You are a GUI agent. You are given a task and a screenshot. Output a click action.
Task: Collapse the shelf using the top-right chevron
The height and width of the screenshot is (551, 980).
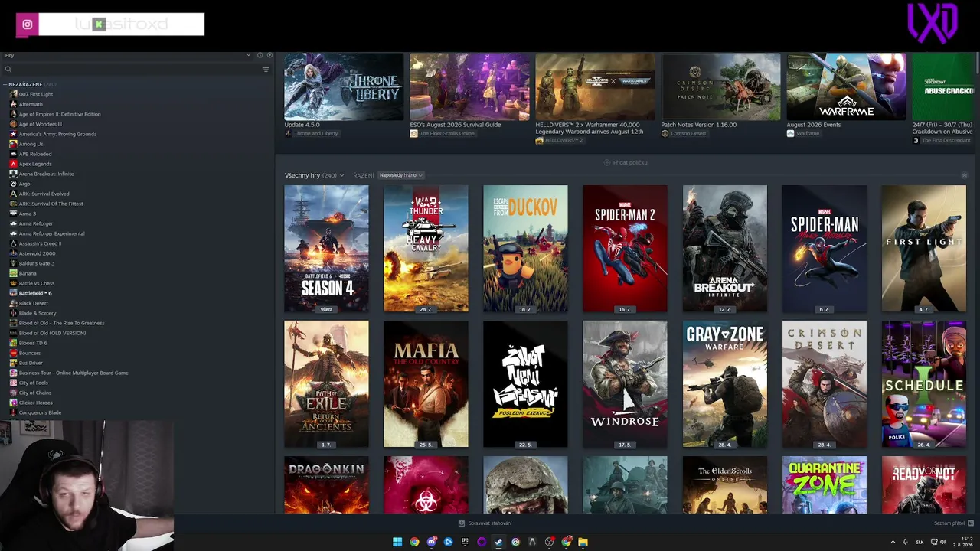point(964,175)
